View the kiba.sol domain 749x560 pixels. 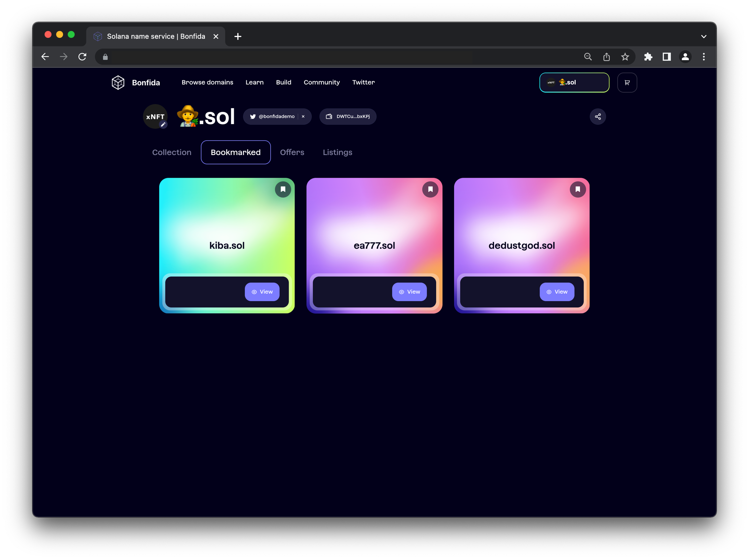point(262,292)
